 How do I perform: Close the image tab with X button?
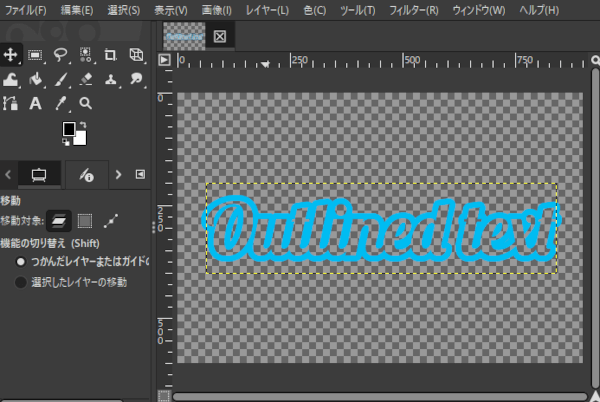pos(220,36)
